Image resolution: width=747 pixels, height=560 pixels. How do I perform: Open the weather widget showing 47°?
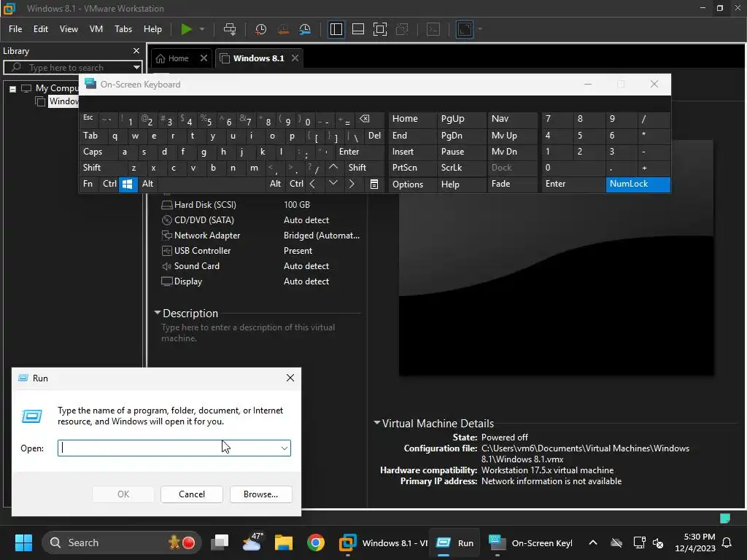pos(252,542)
